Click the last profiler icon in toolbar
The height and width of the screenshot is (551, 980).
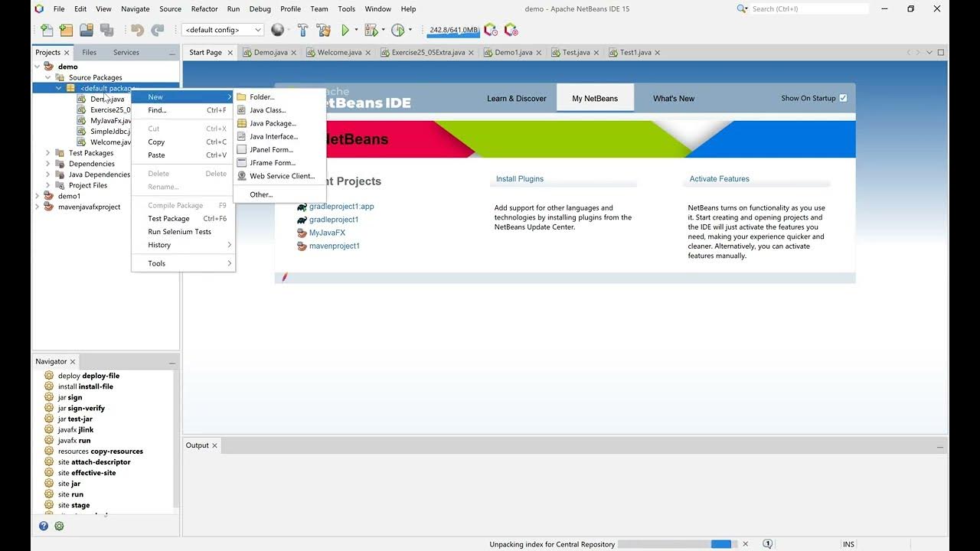tap(511, 30)
